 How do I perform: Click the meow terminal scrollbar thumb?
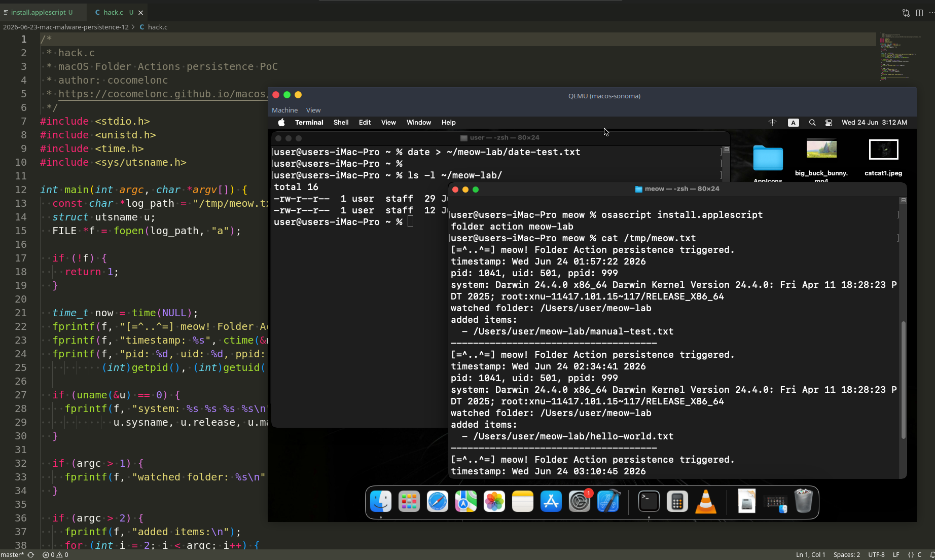(x=903, y=380)
